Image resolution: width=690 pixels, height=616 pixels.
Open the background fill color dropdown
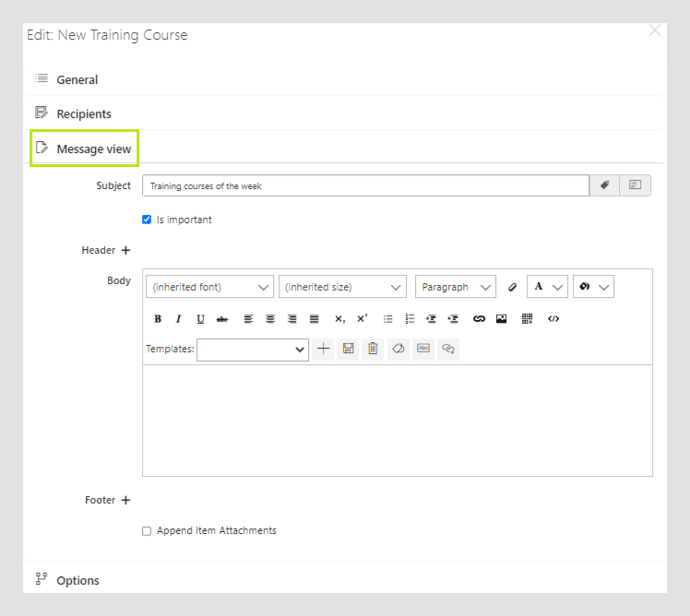point(593,287)
